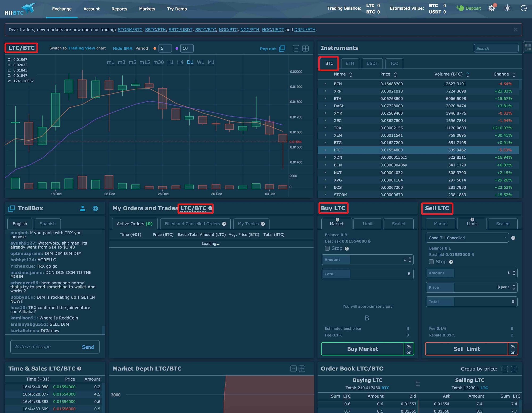The width and height of the screenshot is (532, 413).
Task: Click the HitBTC logo
Action: [20, 9]
